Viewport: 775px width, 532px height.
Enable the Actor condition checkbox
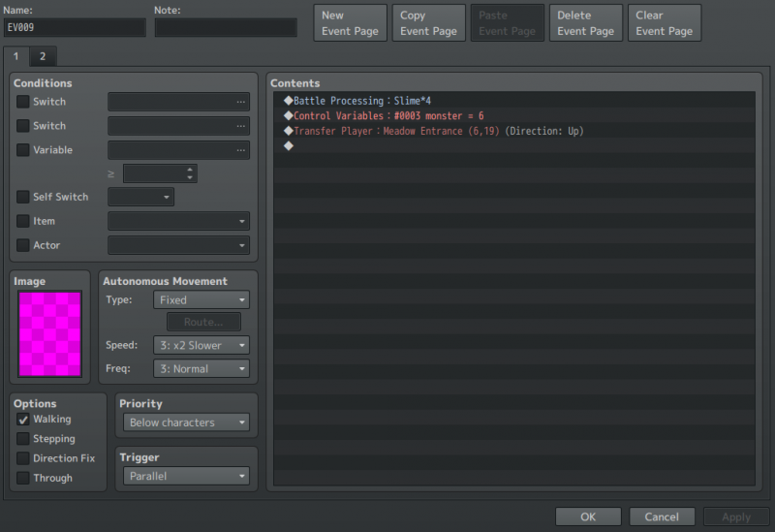[x=22, y=245]
